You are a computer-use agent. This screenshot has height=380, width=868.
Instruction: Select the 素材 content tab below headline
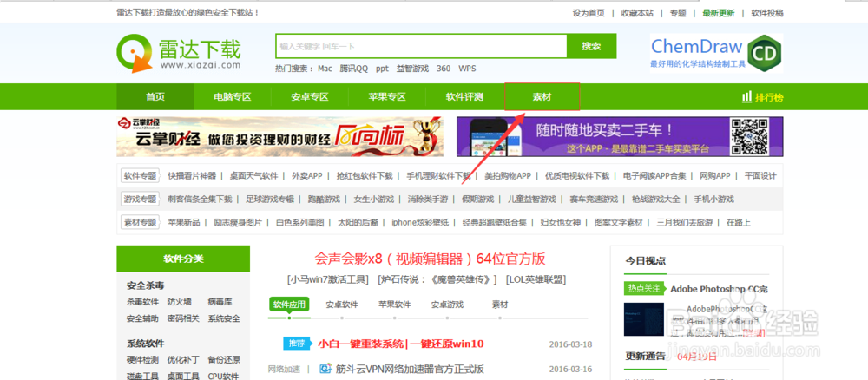tap(500, 305)
